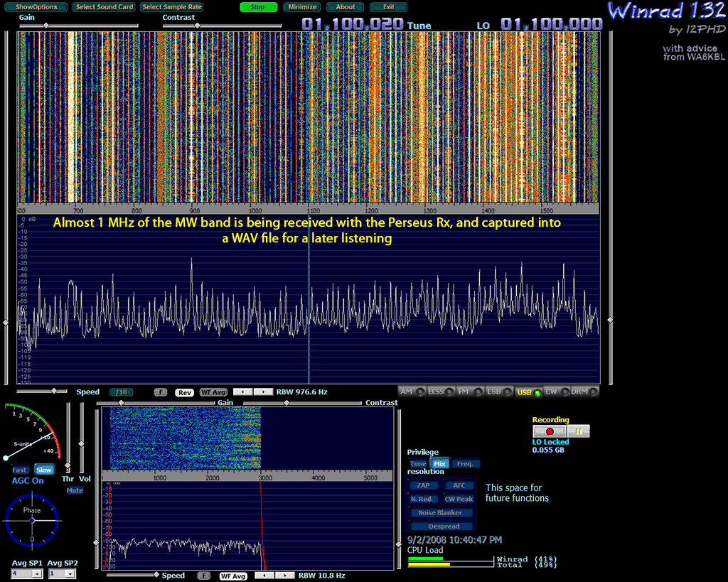728x582 pixels.
Task: Increase main spectrum RBW with right arrow
Action: (263, 392)
